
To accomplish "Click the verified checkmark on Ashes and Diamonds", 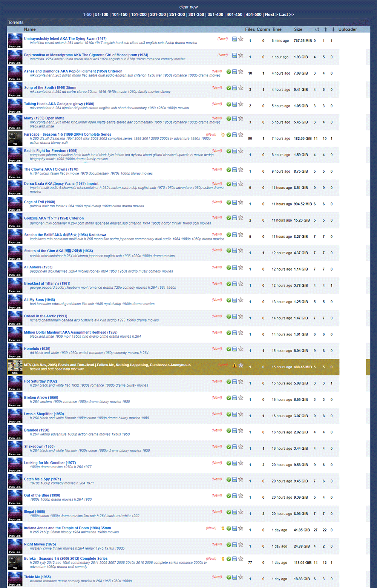I will (x=228, y=72).
